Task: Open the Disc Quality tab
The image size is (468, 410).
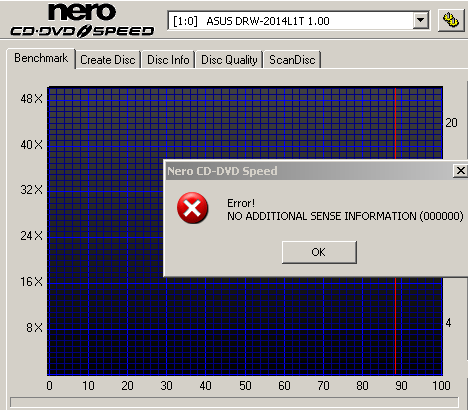Action: [229, 60]
